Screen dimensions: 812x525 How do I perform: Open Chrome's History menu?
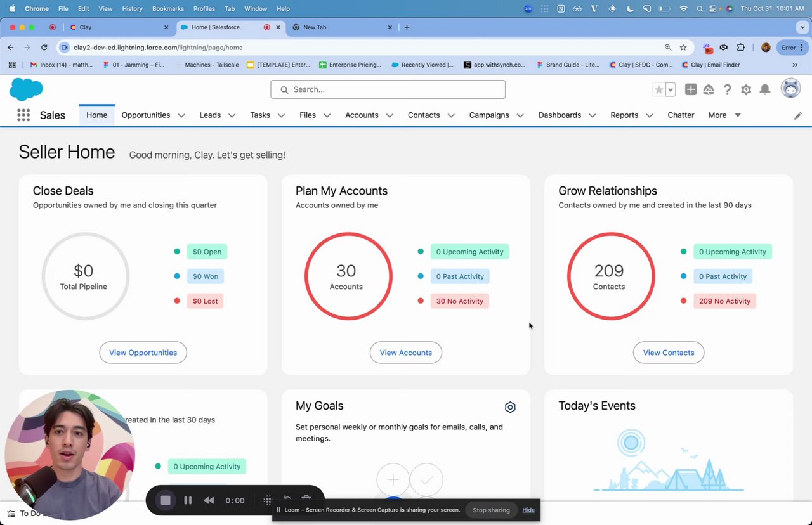pyautogui.click(x=132, y=9)
